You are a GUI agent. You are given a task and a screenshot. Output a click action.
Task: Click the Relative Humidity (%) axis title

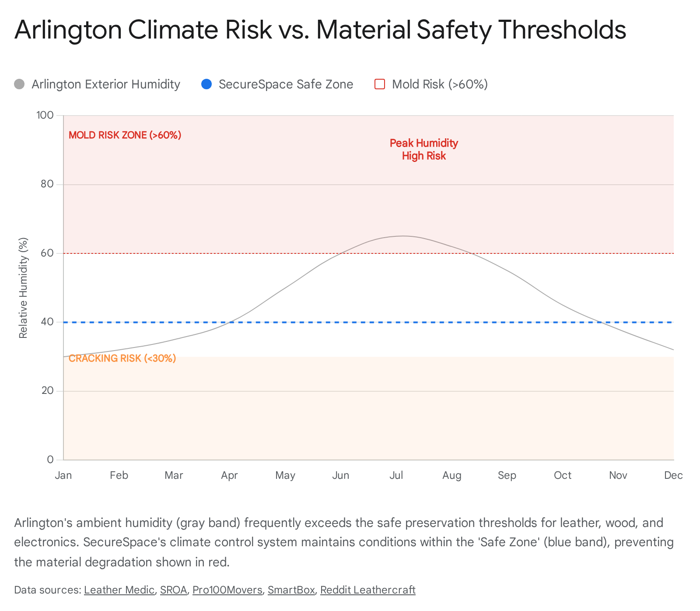(x=23, y=288)
